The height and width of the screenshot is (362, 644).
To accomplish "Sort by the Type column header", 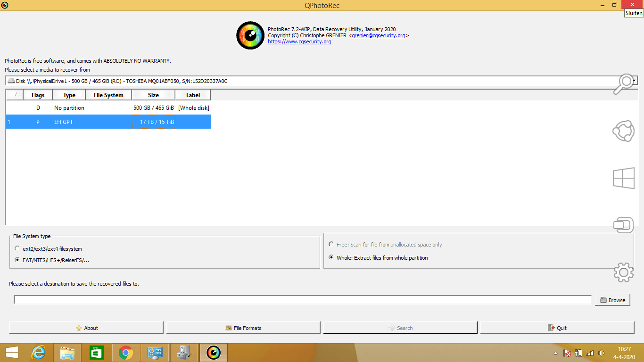I will 69,95.
